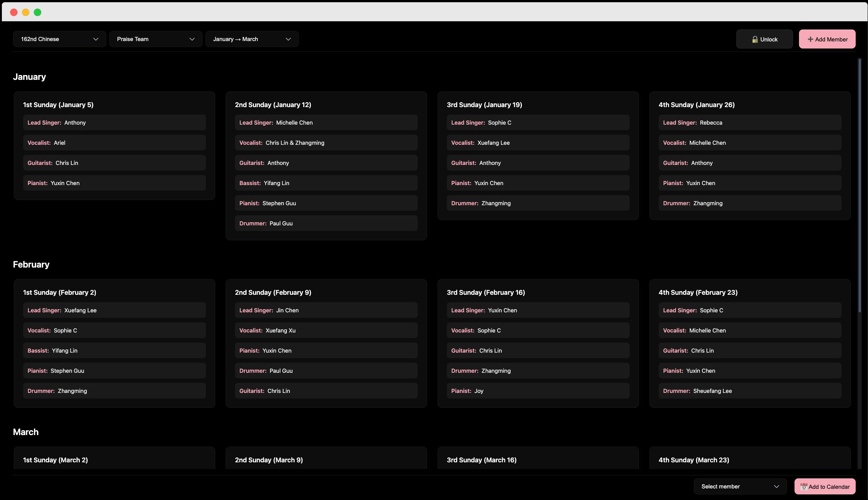The height and width of the screenshot is (500, 868).
Task: Click the 4th Sunday (February 23) card heading
Action: point(698,293)
